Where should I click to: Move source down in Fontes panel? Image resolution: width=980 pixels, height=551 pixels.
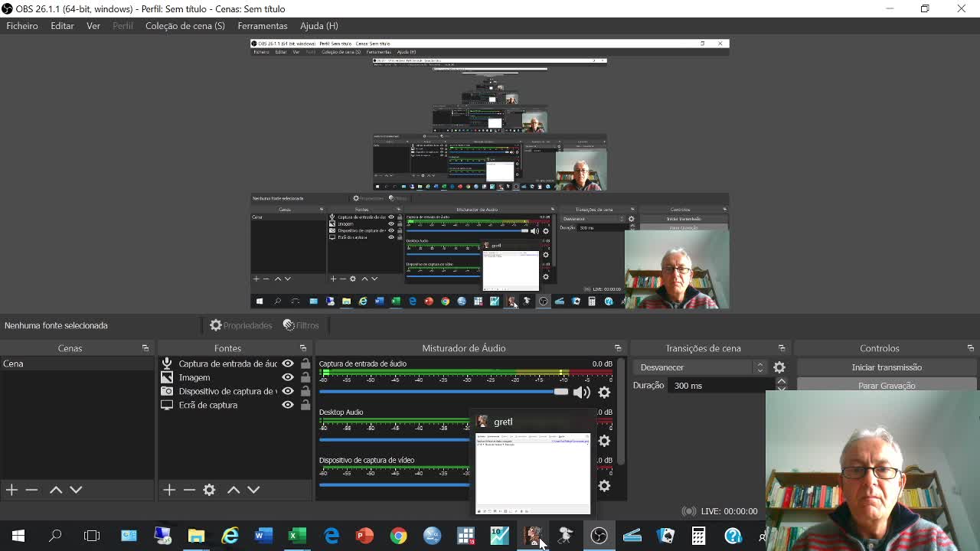(x=253, y=490)
